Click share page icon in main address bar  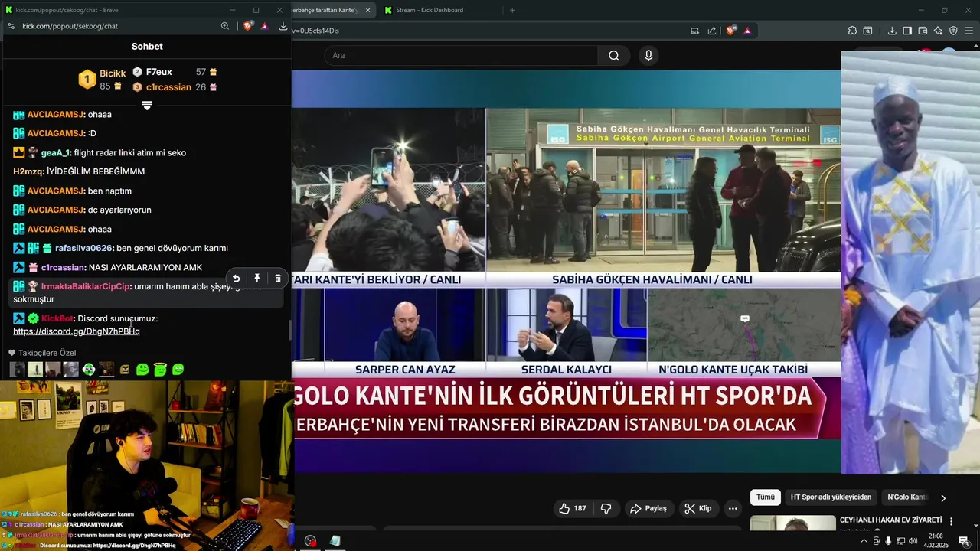712,31
